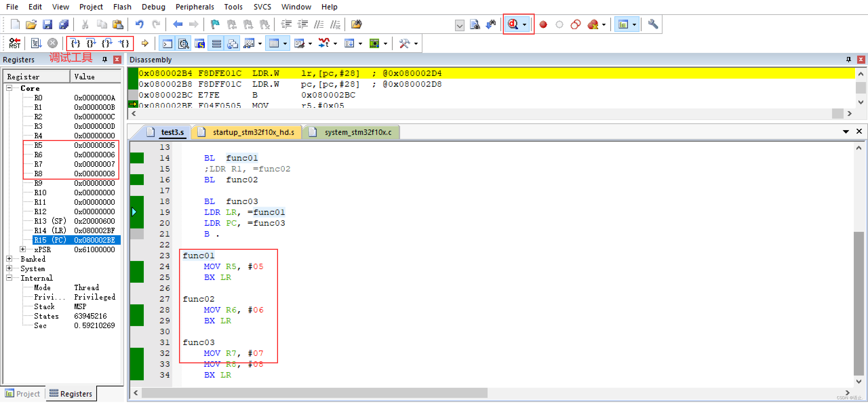
Task: Expand the Banked register group
Action: tap(9, 259)
